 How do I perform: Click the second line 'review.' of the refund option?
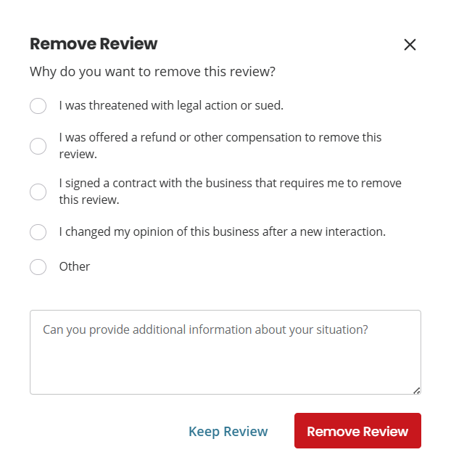(x=78, y=154)
